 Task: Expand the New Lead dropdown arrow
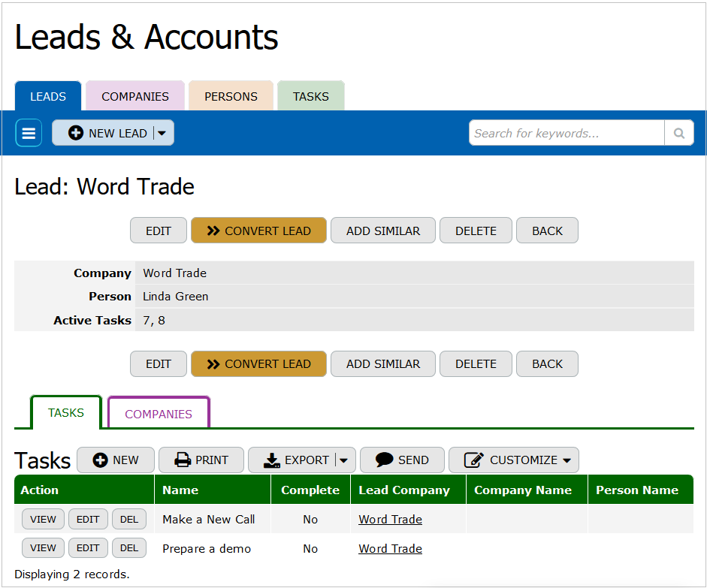(163, 134)
